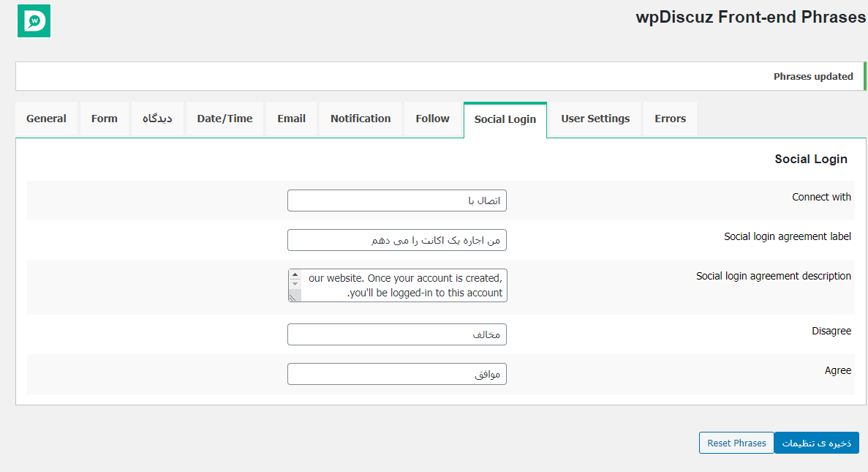Click the Reset Phrases button

[x=736, y=443]
